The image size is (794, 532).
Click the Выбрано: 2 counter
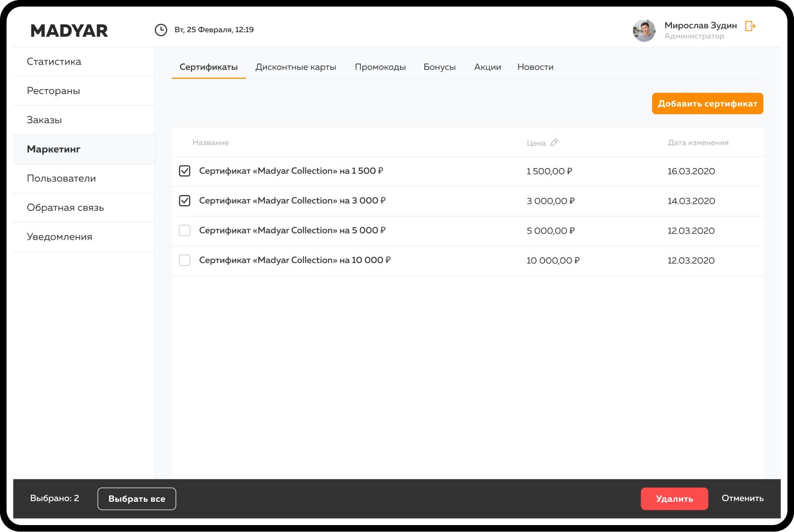point(55,498)
